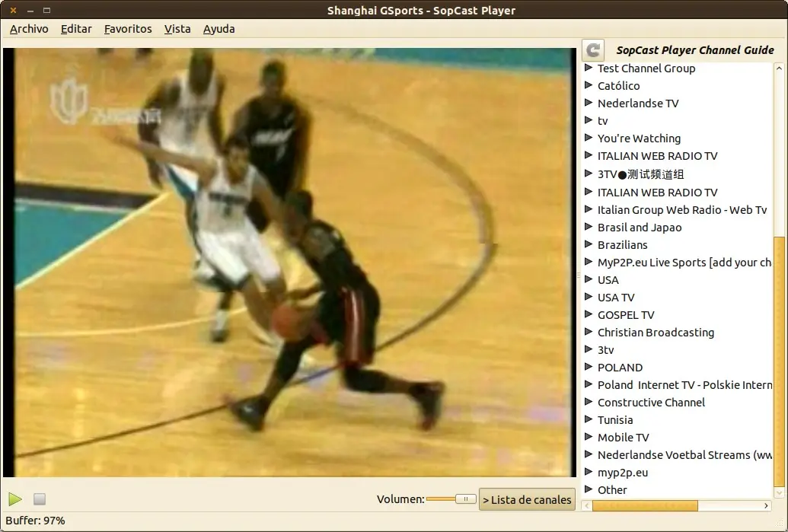788x532 pixels.
Task: Toggle the Lista de canales button
Action: coord(527,499)
